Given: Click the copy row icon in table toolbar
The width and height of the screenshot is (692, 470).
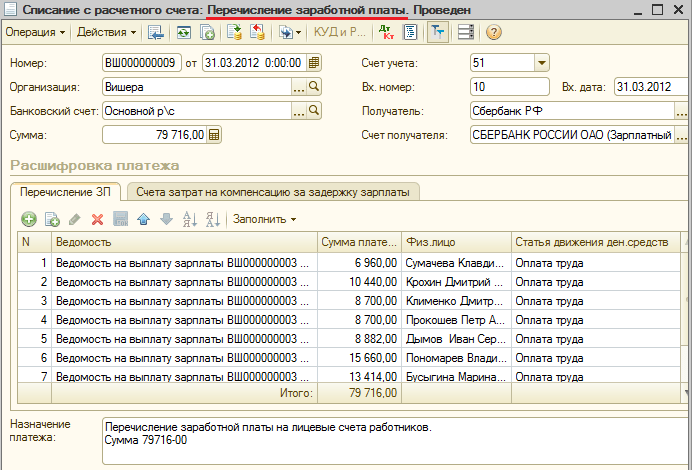Looking at the screenshot, I should point(52,219).
